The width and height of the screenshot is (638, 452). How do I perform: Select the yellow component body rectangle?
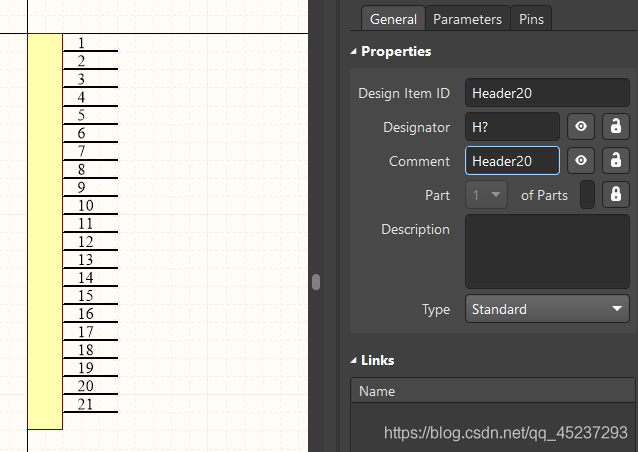click(45, 231)
